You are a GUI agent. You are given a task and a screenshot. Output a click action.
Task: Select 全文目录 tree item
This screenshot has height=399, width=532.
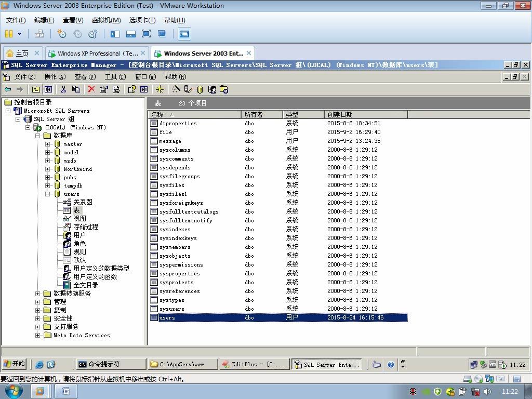(x=86, y=285)
